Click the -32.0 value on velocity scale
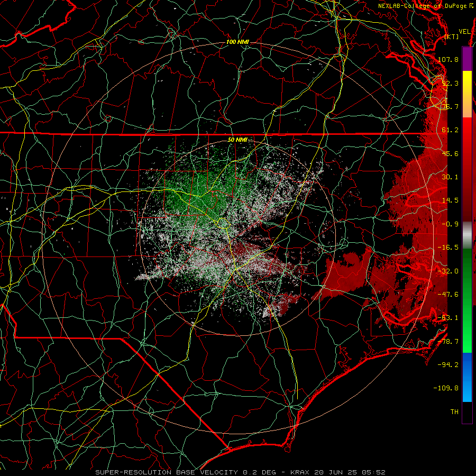This screenshot has height=476, width=476. click(448, 271)
